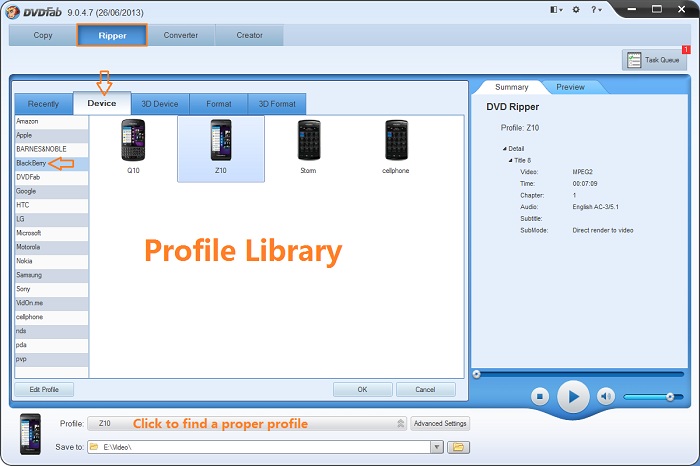Image resolution: width=700 pixels, height=466 pixels.
Task: Open the help question mark menu
Action: (596, 9)
